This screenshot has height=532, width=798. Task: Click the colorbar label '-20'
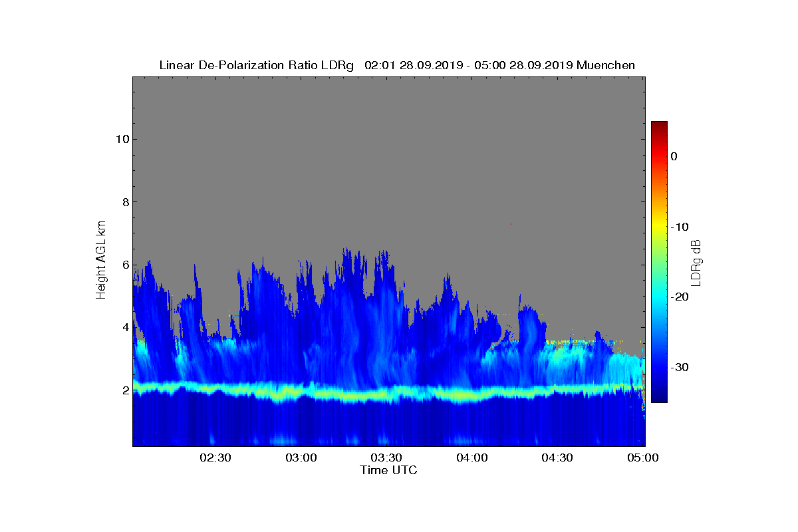(679, 297)
